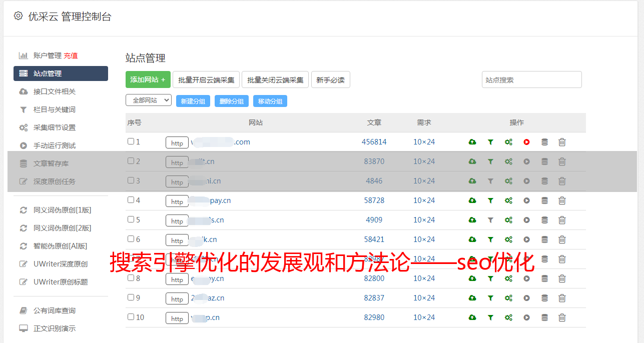Viewport: 644px width, 343px height.
Task: Click the cloud upload icon in row 9
Action: (x=472, y=298)
